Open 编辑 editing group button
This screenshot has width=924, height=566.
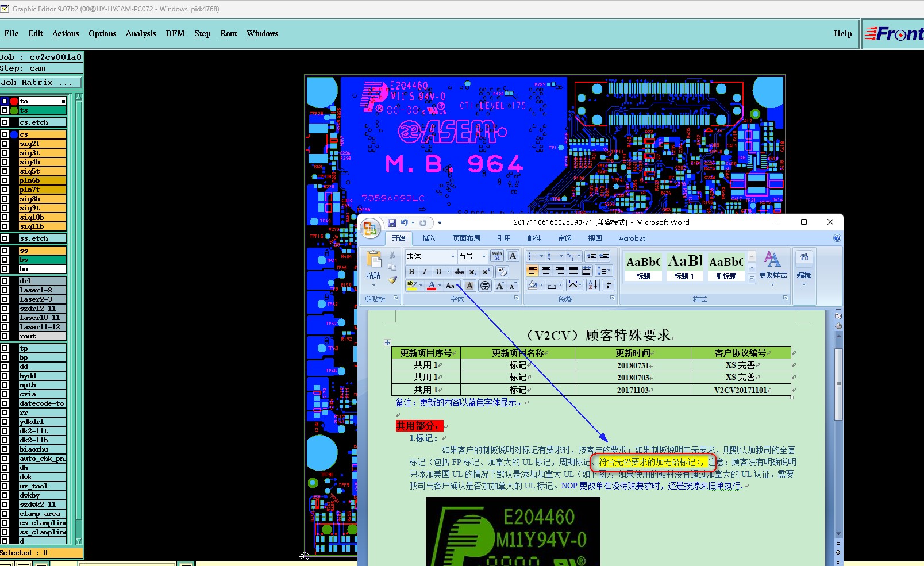click(804, 268)
